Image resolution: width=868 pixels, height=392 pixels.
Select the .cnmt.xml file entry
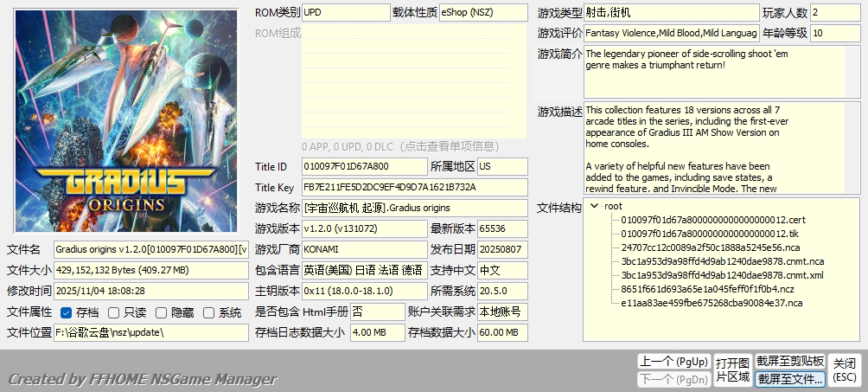click(x=722, y=275)
